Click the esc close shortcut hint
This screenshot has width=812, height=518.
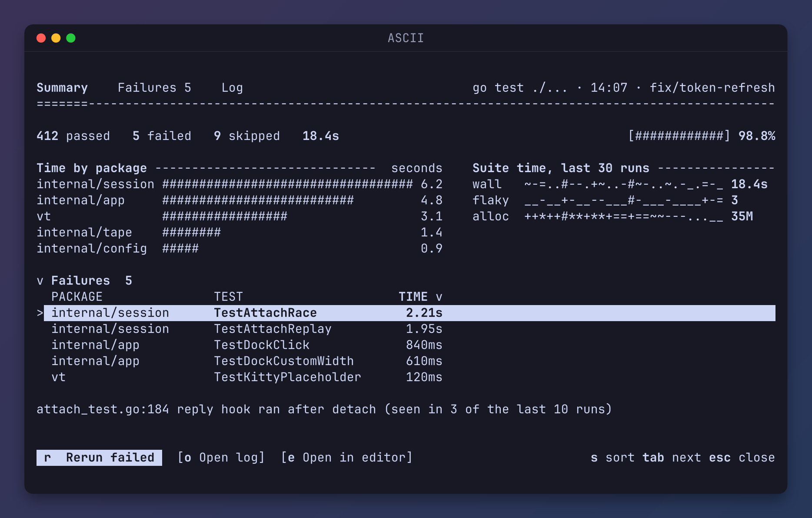[x=742, y=458]
